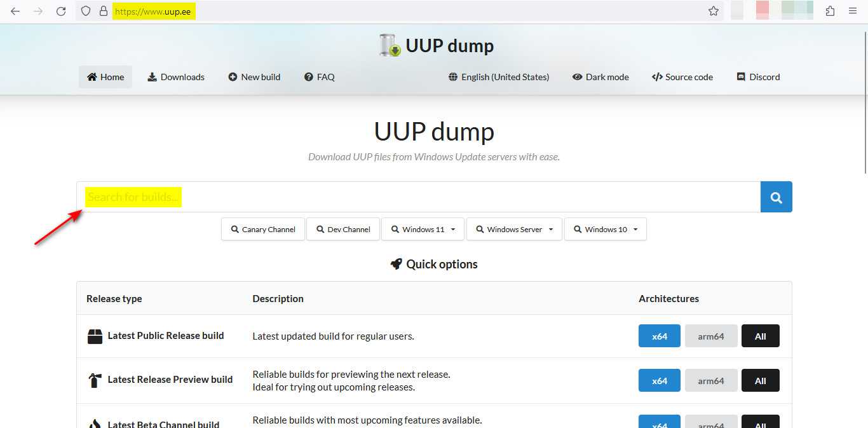Reload the page with the refresh icon

[x=61, y=11]
